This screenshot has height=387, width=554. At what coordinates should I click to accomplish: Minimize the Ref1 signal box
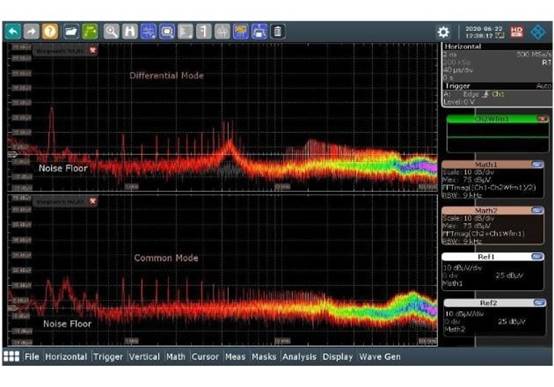(x=537, y=257)
